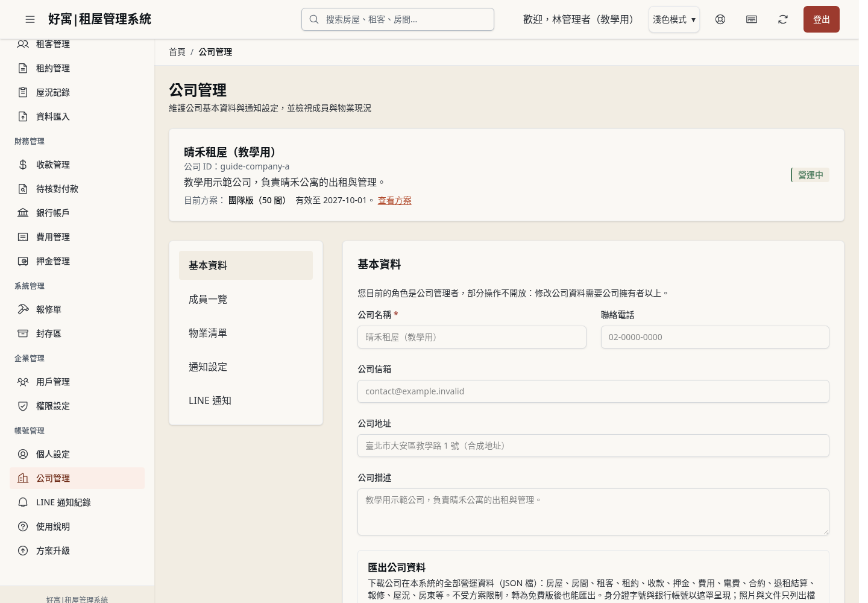Open 租約管理 document icon in sidebar
Viewport: 868px width, 603px height.
coord(23,68)
